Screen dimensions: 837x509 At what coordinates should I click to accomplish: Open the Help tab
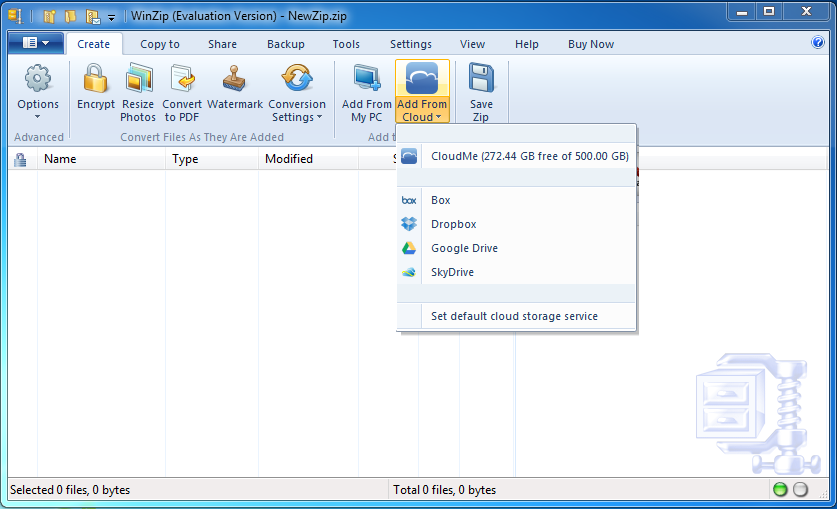[x=526, y=44]
